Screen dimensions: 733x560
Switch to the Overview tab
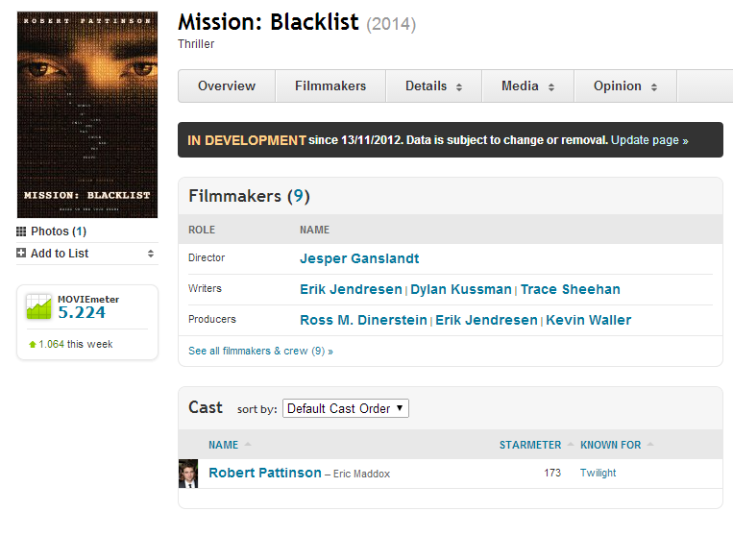click(x=227, y=86)
